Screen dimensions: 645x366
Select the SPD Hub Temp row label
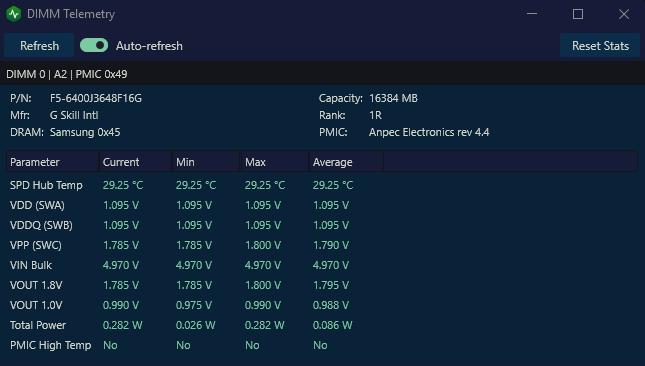pyautogui.click(x=46, y=185)
